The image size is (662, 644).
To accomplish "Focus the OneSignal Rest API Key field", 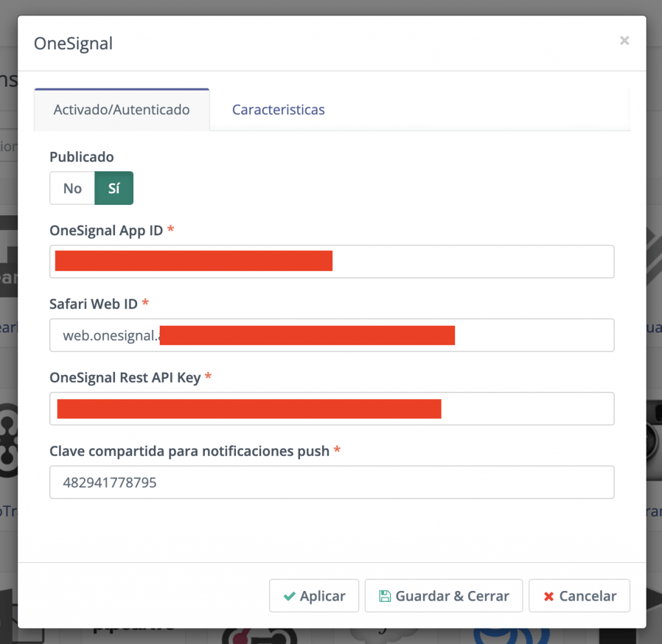I will click(x=332, y=409).
